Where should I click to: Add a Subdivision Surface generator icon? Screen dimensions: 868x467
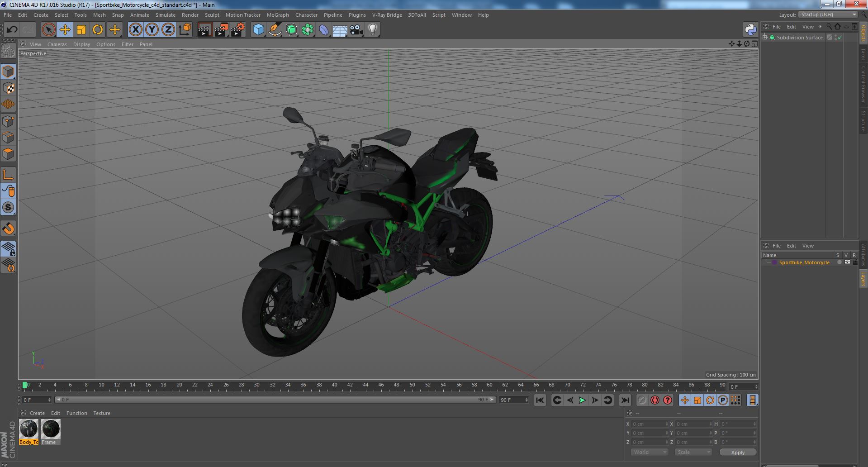pyautogui.click(x=291, y=30)
